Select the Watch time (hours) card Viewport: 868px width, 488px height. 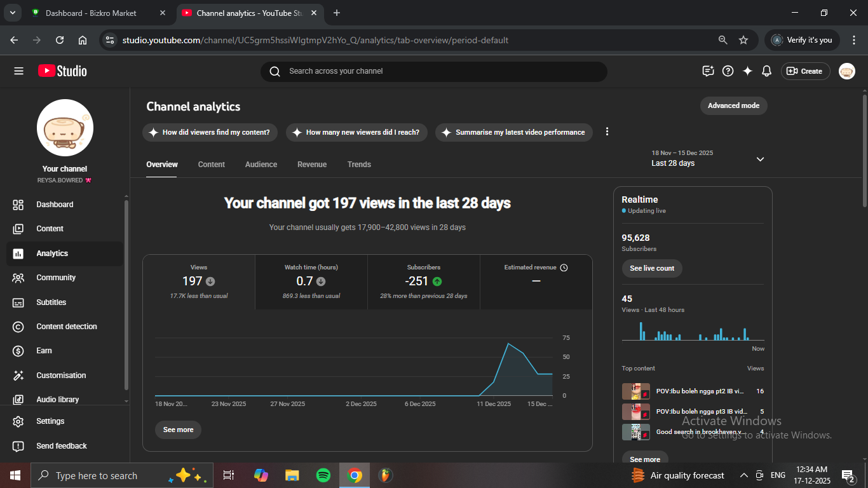pos(311,282)
